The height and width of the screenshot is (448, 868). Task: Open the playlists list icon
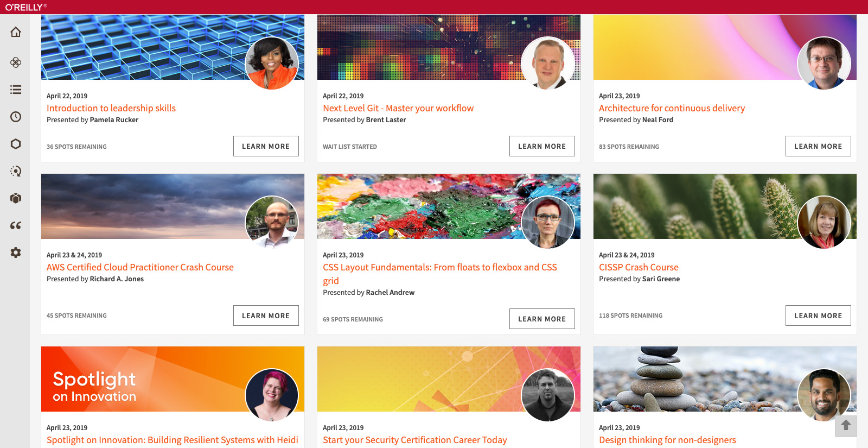[16, 90]
